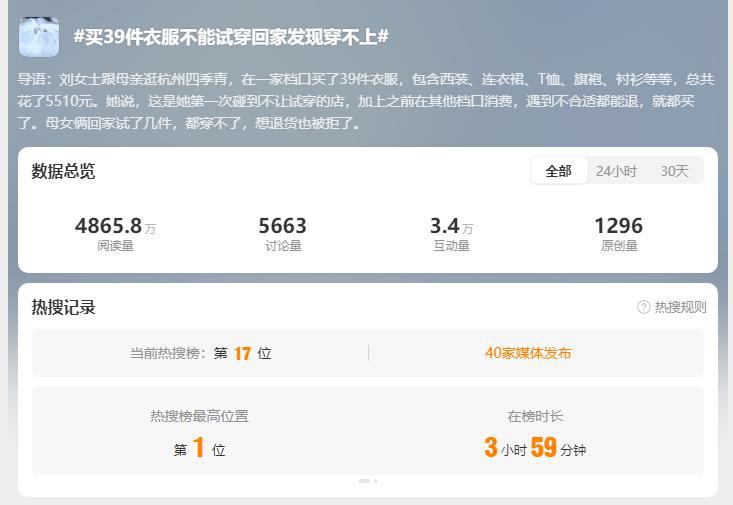Open the #买39件衣服不能试穿回家发现穿不上# hashtag title

[x=231, y=37]
